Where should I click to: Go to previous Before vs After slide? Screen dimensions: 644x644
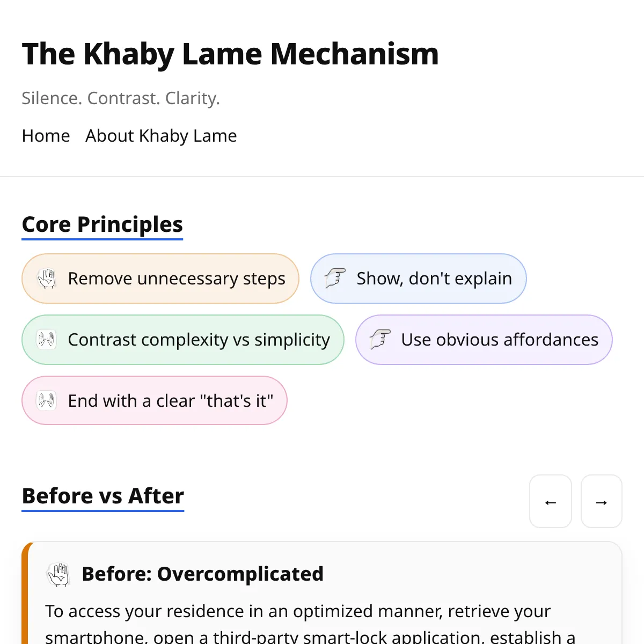(551, 502)
